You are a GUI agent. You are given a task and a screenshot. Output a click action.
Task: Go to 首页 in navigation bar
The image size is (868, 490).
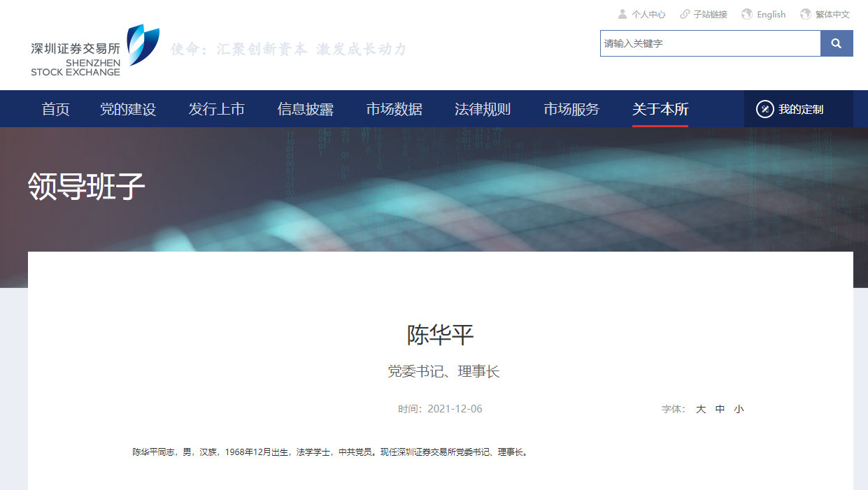[x=55, y=109]
